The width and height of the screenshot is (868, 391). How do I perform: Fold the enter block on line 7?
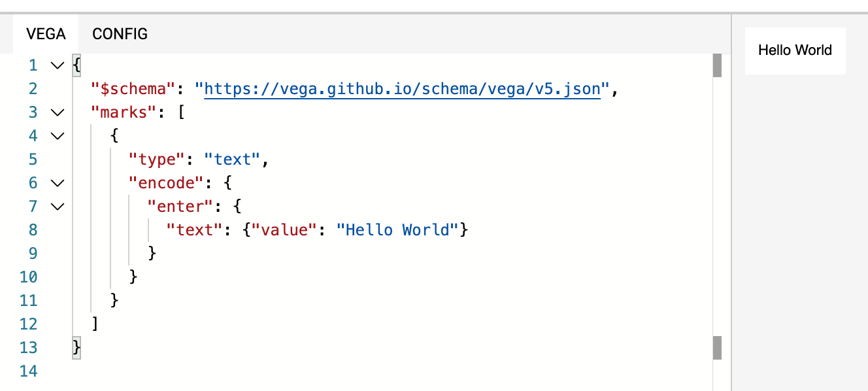(x=58, y=207)
